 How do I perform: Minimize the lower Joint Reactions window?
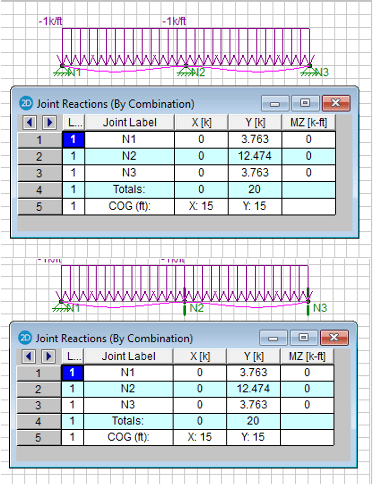coord(273,338)
